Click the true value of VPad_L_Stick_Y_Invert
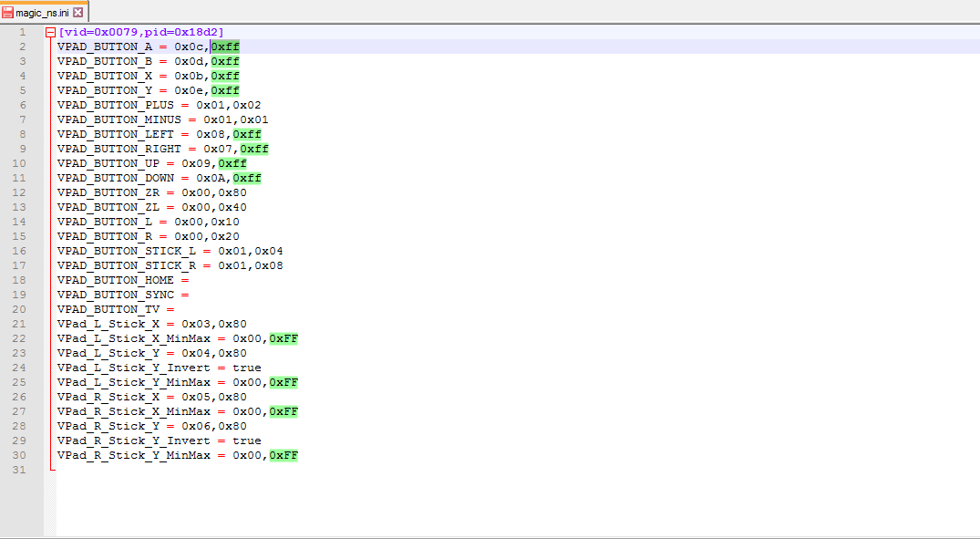 [247, 368]
